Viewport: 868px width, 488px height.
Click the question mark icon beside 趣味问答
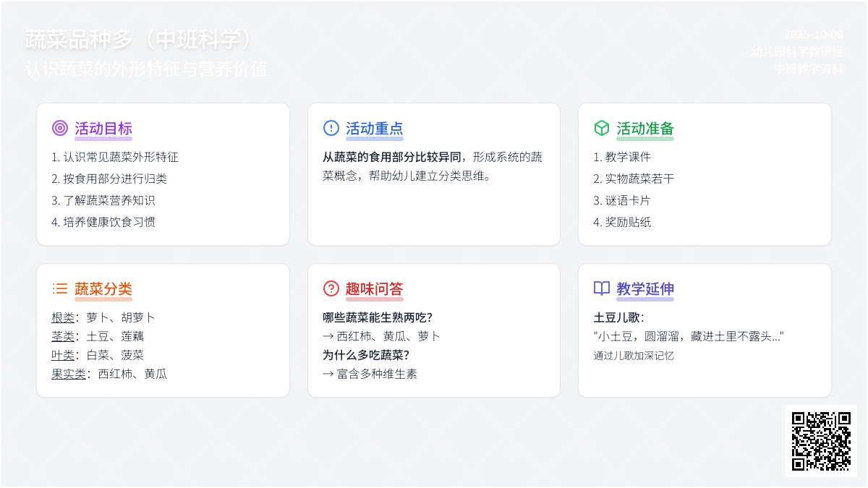(331, 288)
